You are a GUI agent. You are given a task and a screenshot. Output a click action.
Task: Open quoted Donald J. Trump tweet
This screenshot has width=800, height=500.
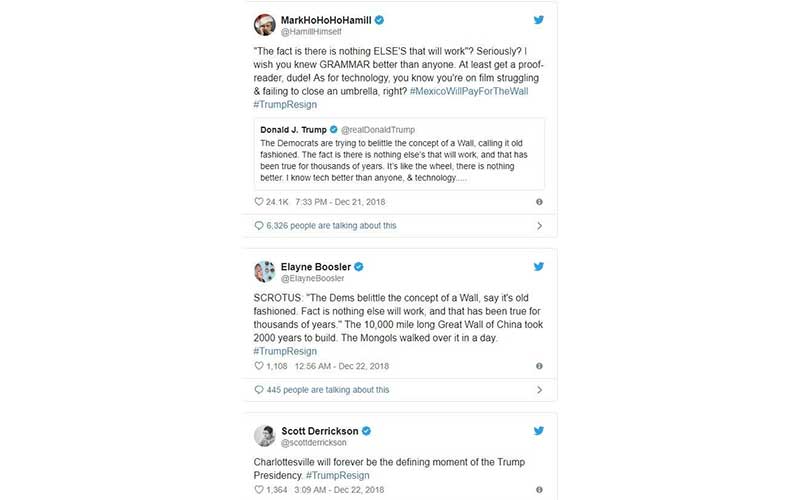pyautogui.click(x=399, y=153)
